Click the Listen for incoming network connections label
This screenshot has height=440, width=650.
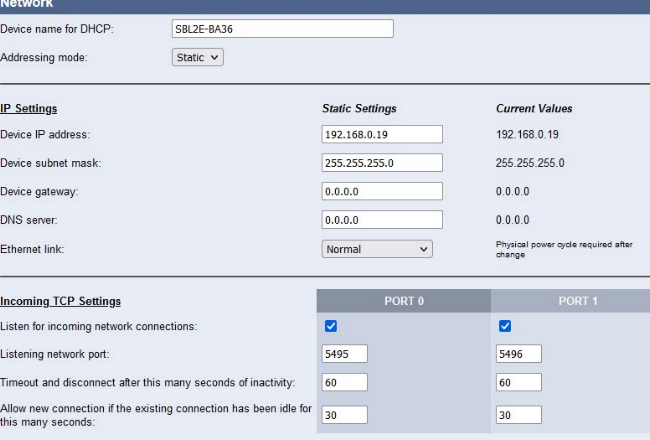pyautogui.click(x=99, y=326)
